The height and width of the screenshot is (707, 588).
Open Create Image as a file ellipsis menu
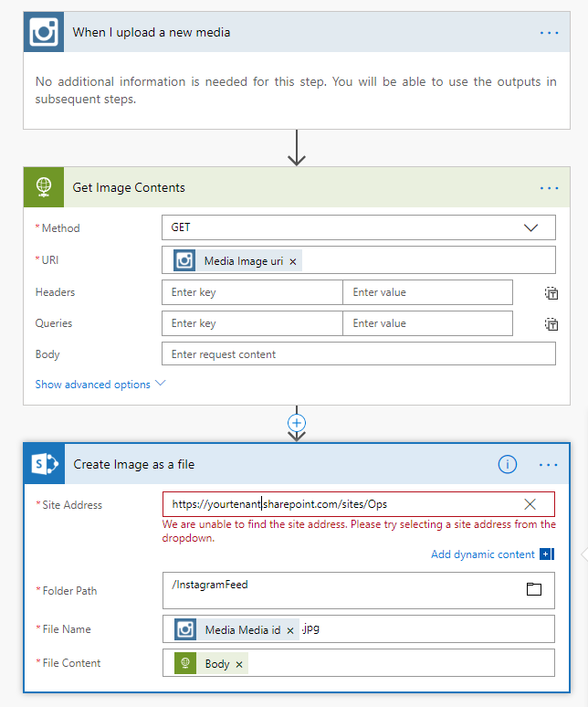549,464
